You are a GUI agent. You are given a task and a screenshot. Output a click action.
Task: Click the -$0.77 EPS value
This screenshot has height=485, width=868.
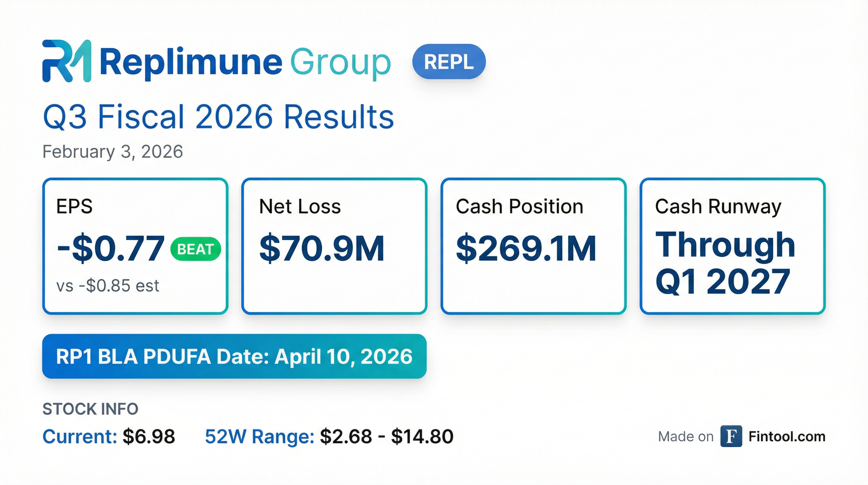coord(111,248)
